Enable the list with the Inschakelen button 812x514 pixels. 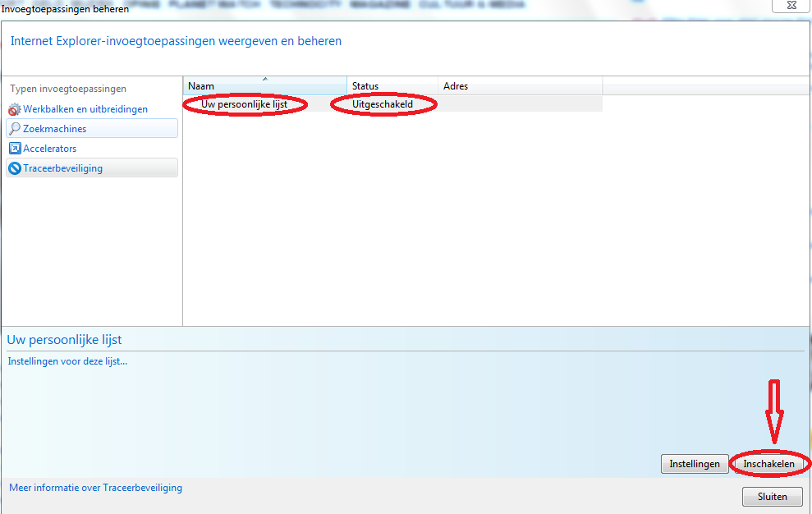point(768,464)
